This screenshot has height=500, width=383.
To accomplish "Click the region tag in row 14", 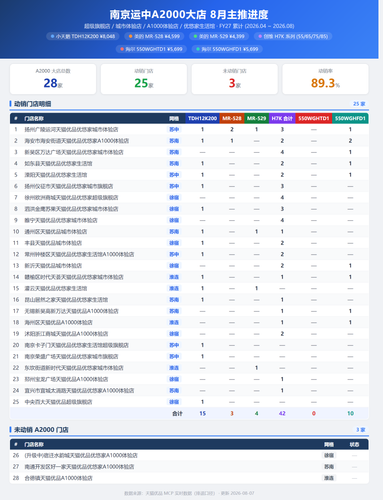I will tap(174, 277).
